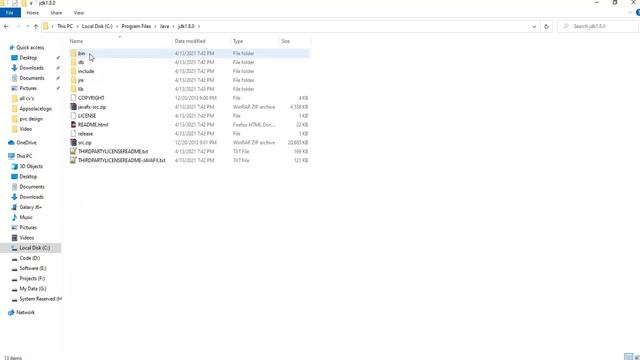Open Network in navigation pane

point(25,312)
